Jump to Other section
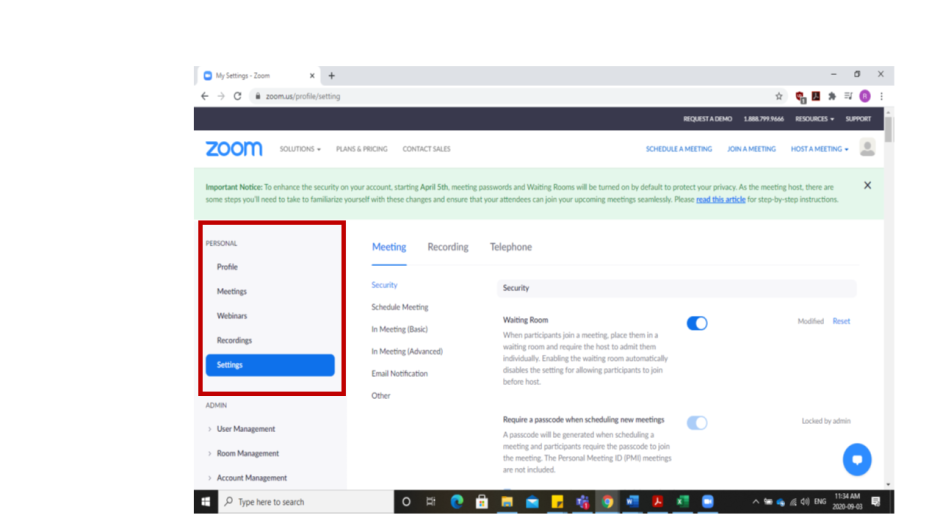This screenshot has width=940, height=529. pyautogui.click(x=381, y=396)
